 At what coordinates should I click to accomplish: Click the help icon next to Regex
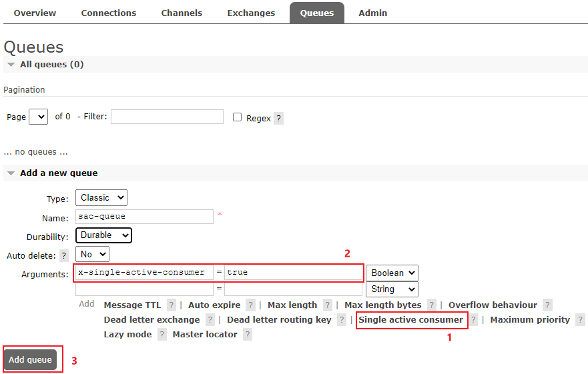coord(278,118)
